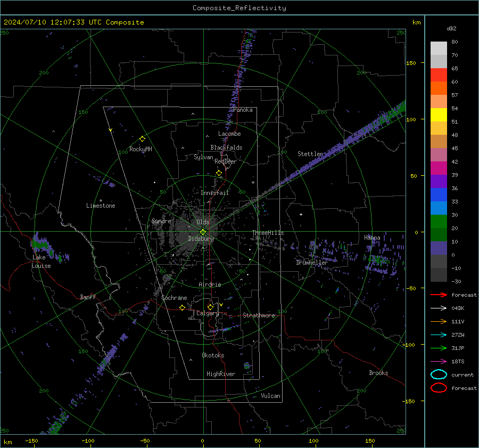Screen dimensions: 479x448
Task: Click the Banff label
Action: point(88,297)
